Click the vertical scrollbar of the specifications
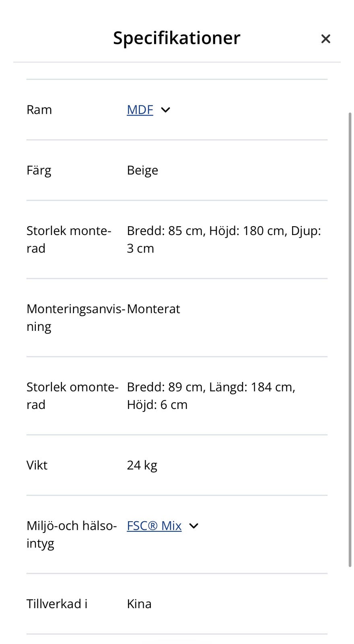 [x=350, y=339]
